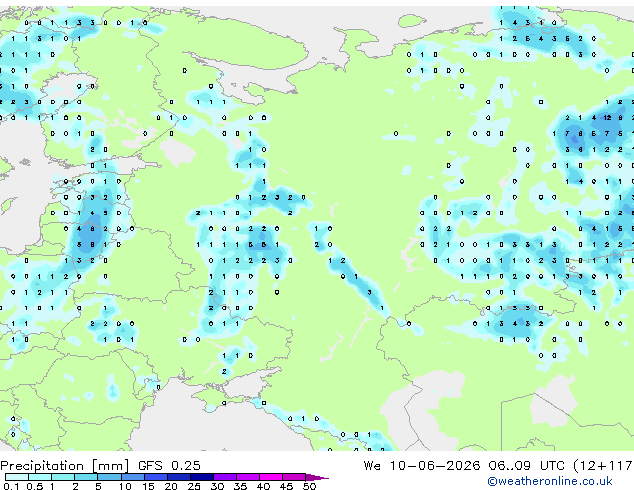Click the '0.1' legend scale label
Image resolution: width=634 pixels, height=490 pixels.
click(x=11, y=486)
